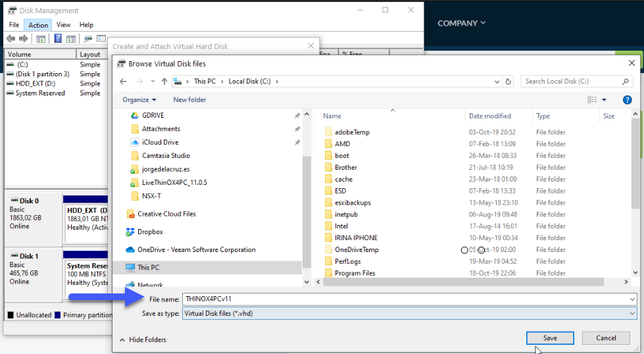Select This PC in navigation pane
The height and width of the screenshot is (354, 644).
tap(148, 267)
